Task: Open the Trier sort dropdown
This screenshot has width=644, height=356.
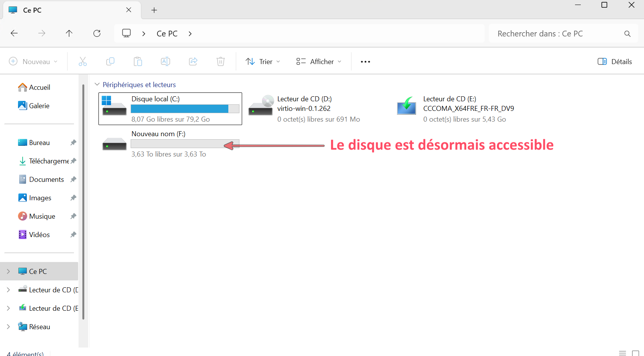Action: click(263, 61)
